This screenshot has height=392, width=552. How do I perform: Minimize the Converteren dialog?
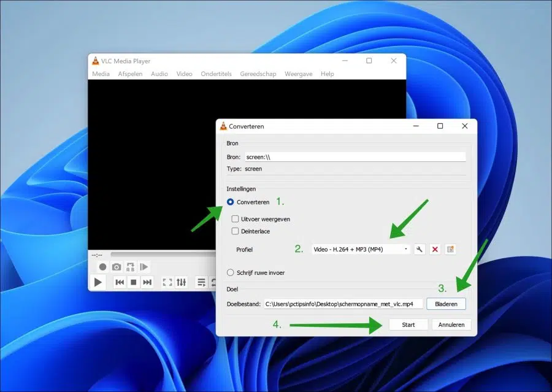(416, 126)
